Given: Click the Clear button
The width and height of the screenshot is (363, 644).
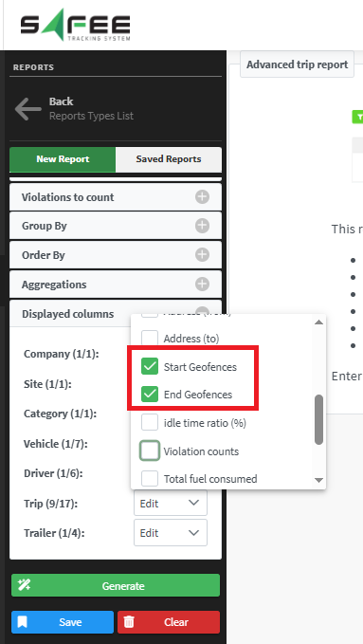Looking at the screenshot, I should point(169,622).
